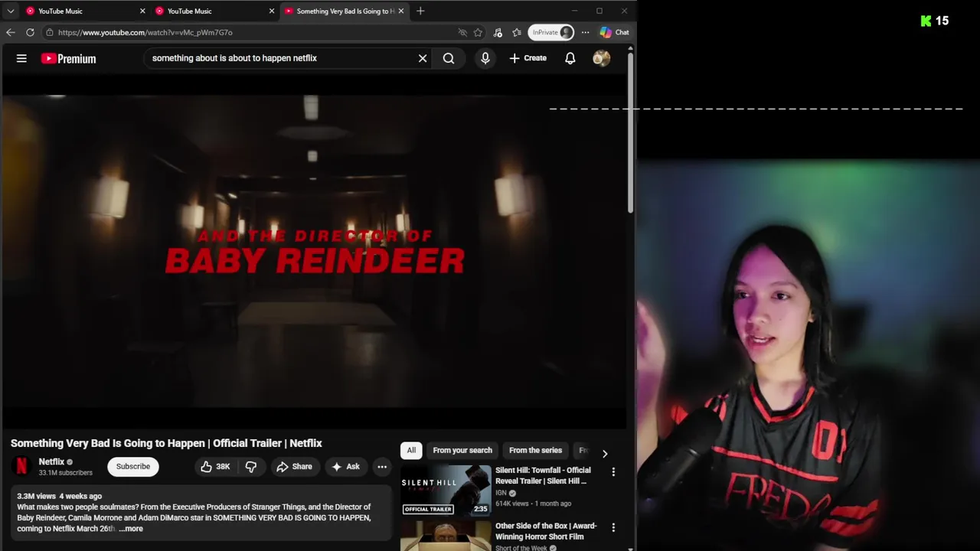Close the second YouTube Music tab
The height and width of the screenshot is (551, 980).
pyautogui.click(x=271, y=11)
